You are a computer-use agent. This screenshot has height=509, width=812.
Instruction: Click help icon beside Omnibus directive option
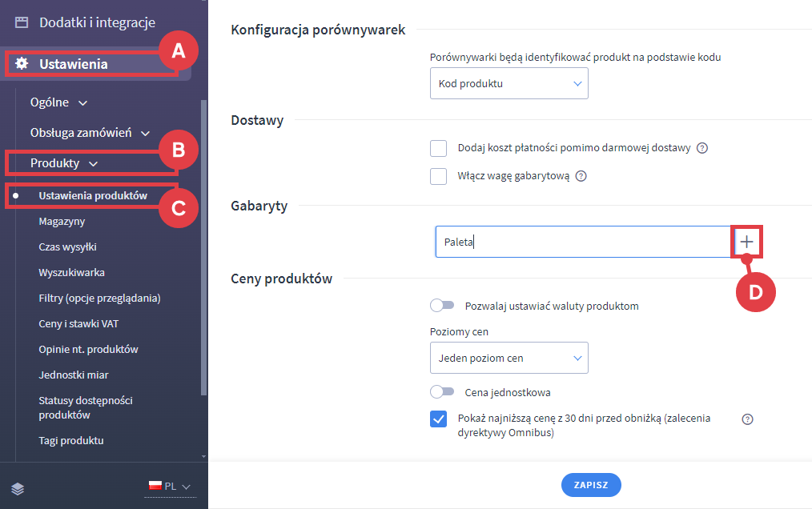[x=747, y=419]
